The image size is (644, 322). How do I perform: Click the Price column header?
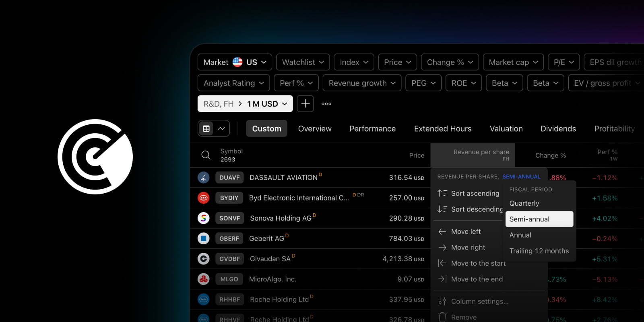(417, 155)
